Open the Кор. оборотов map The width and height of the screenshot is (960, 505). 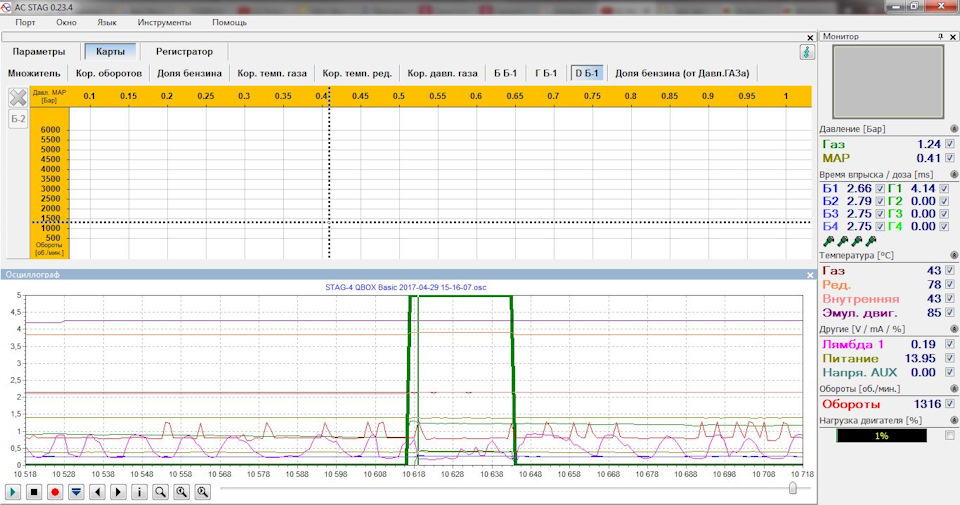point(108,73)
